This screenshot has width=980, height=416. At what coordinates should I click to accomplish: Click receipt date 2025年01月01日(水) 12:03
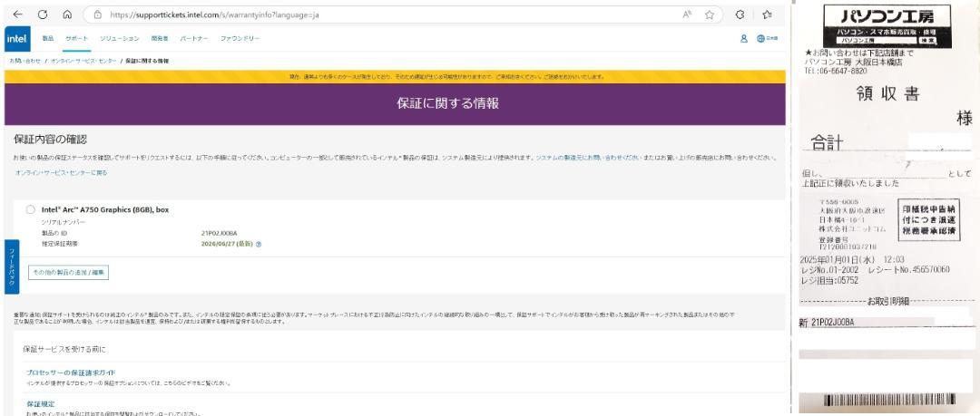click(852, 260)
